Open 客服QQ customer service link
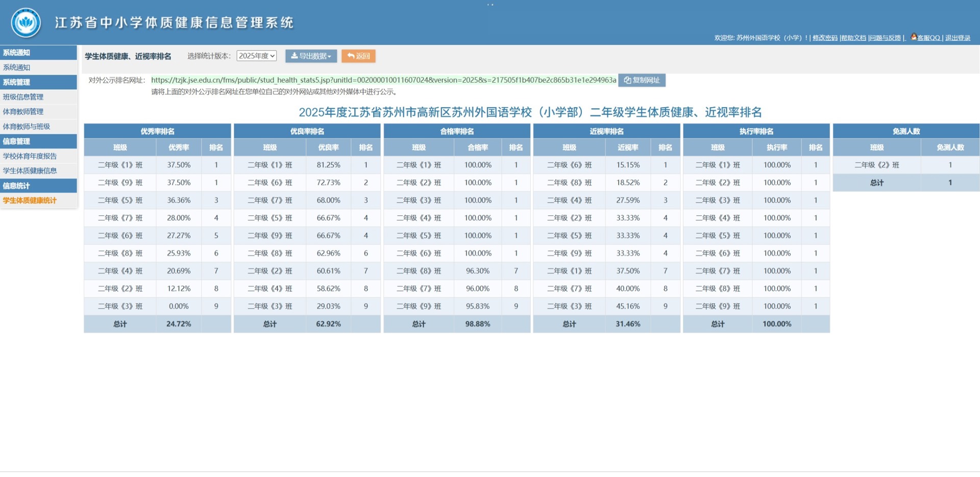The width and height of the screenshot is (980, 477). (x=925, y=38)
